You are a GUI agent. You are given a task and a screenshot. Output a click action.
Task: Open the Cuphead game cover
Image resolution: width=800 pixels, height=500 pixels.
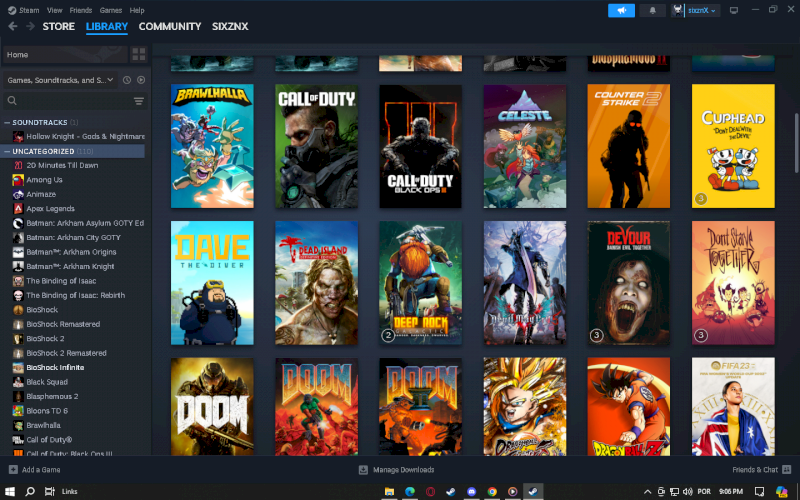(x=733, y=146)
